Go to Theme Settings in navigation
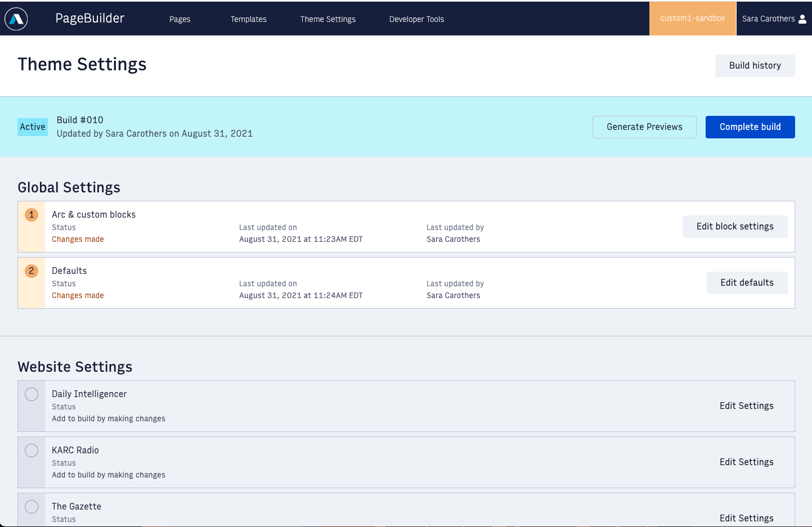Image resolution: width=812 pixels, height=527 pixels. [x=328, y=19]
